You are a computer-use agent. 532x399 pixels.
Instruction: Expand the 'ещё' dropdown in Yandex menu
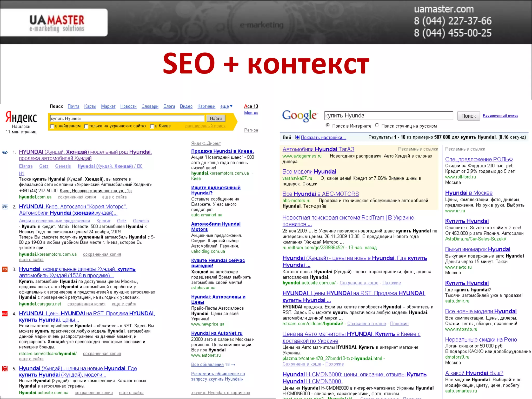226,106
